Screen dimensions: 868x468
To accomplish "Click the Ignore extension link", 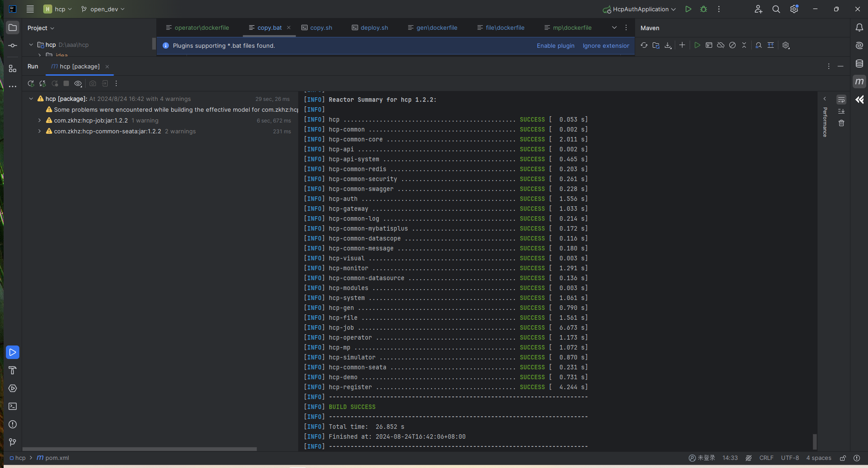I will (606, 45).
